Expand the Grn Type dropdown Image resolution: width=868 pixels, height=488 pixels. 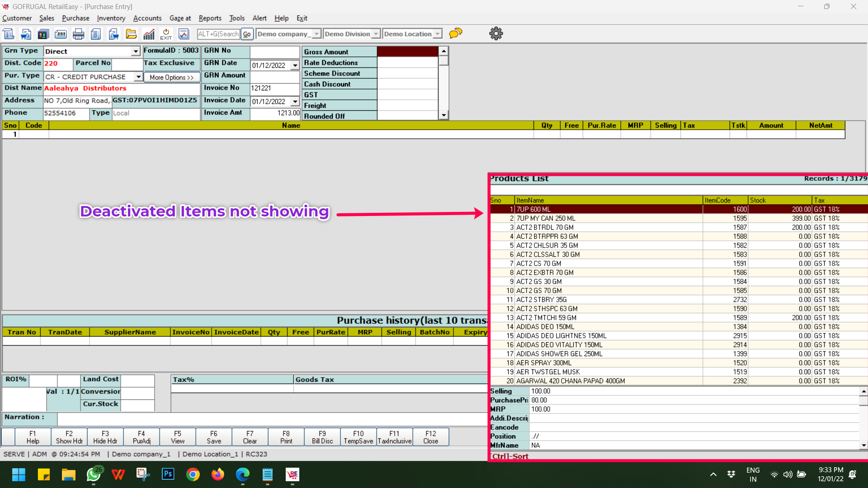136,52
